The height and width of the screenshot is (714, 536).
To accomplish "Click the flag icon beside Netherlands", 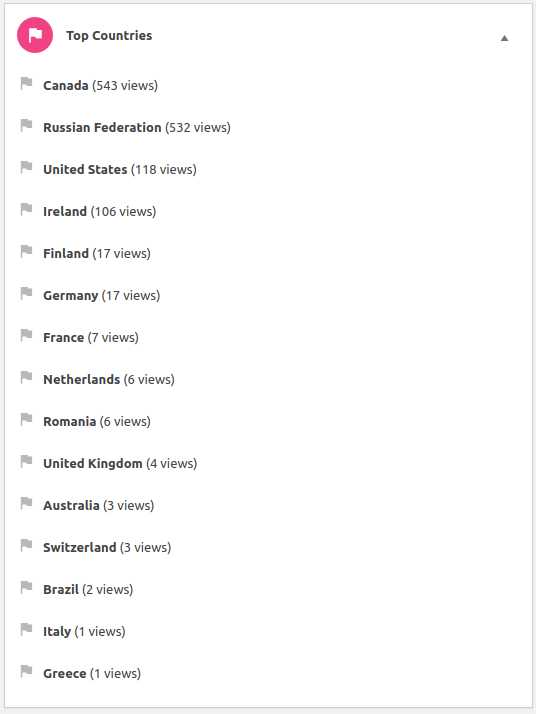I will (26, 378).
